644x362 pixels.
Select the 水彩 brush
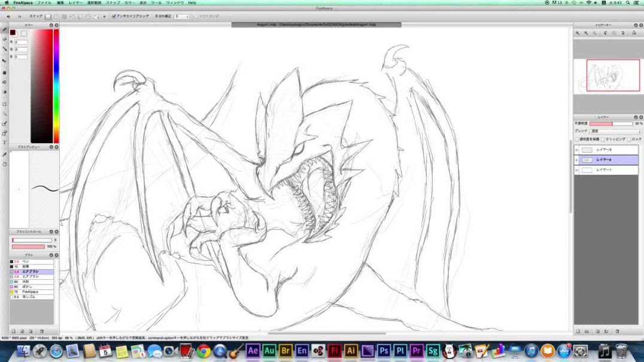[32, 282]
